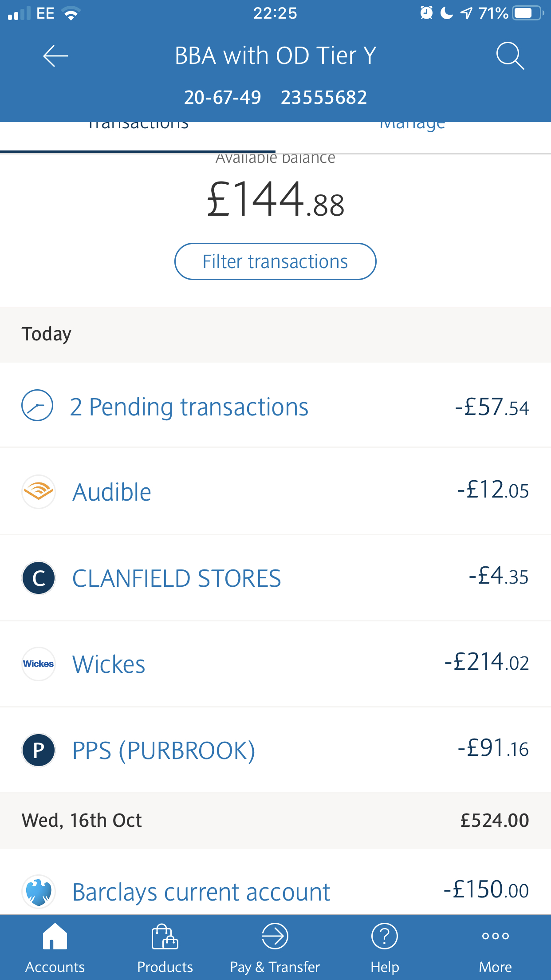551x980 pixels.
Task: Tap the account sort code and number
Action: [x=275, y=97]
